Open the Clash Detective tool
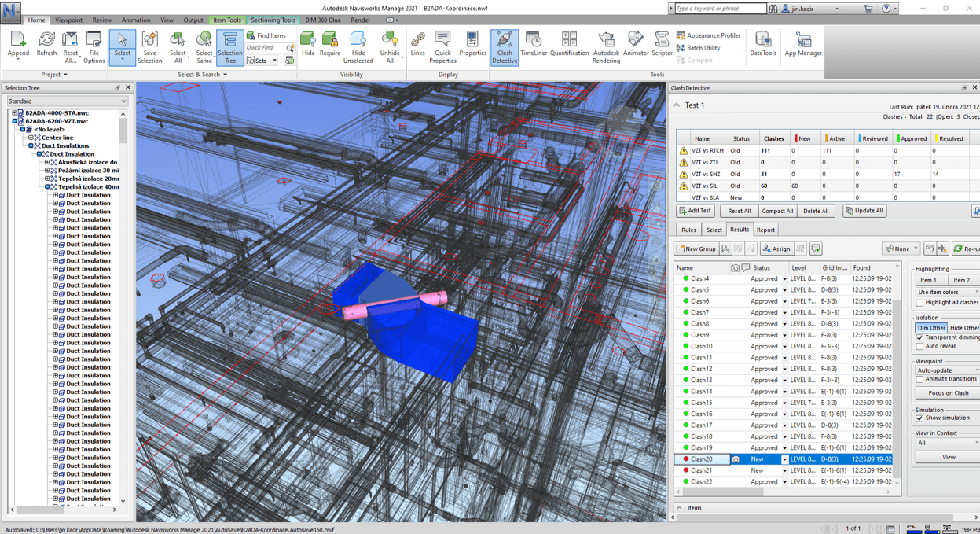The image size is (980, 534). (504, 46)
